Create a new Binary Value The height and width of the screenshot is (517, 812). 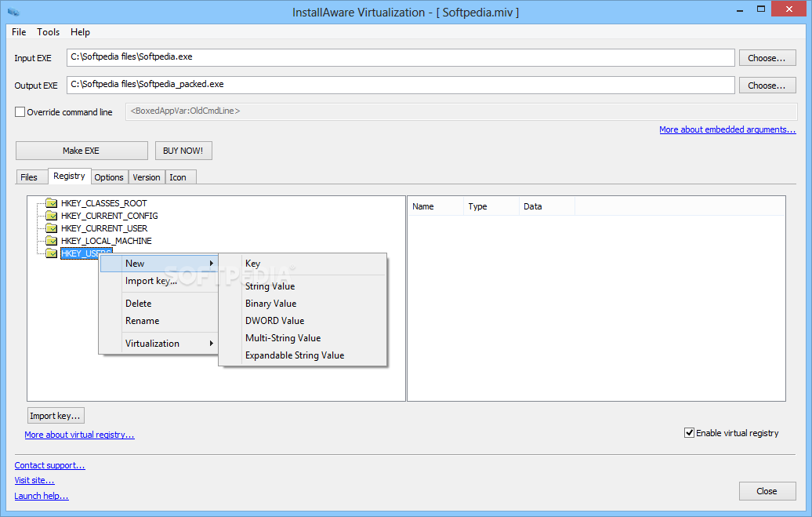303,304
